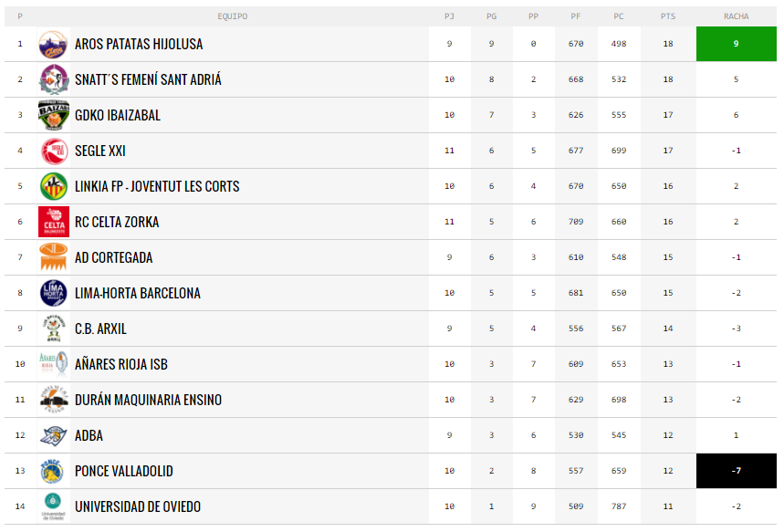Open Linkia FP - Joventut Les Corts team name
Viewport: 784px width, 532px height.
click(157, 186)
